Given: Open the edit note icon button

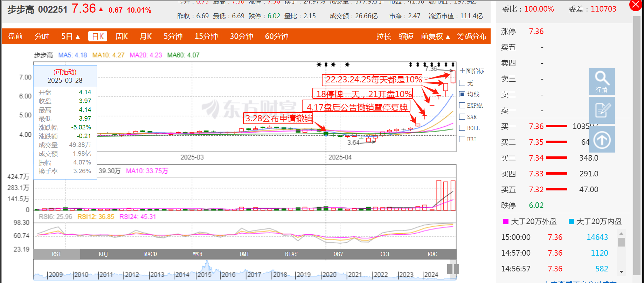Looking at the screenshot, I should (x=602, y=110).
